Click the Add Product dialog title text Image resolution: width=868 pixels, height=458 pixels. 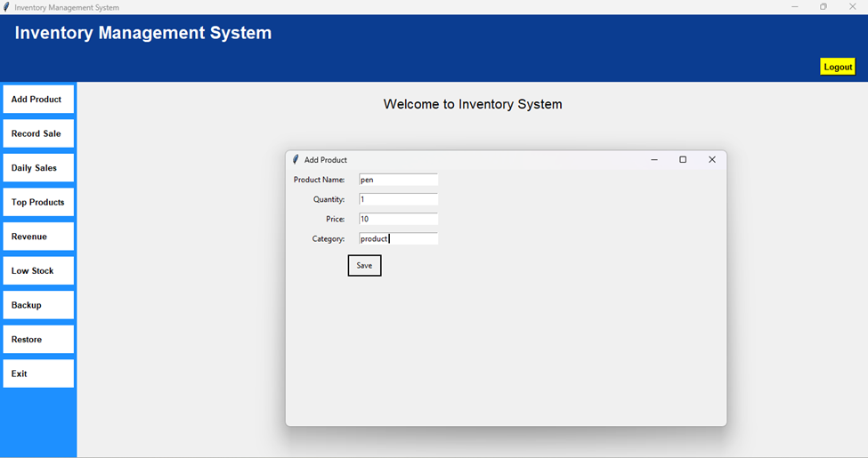326,160
